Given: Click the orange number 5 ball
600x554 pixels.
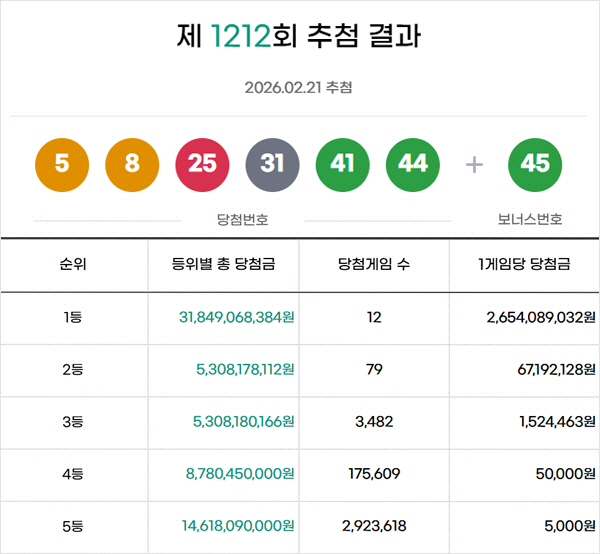Looking at the screenshot, I should [62, 163].
